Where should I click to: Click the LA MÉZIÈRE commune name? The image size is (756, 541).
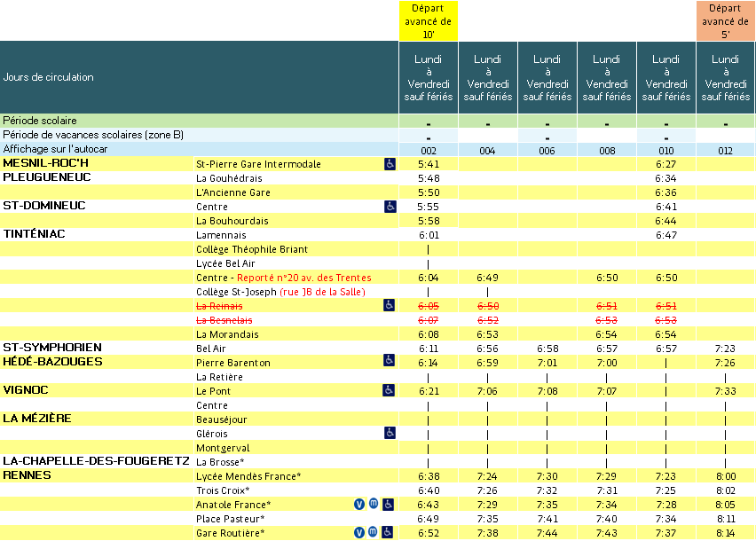(37, 418)
